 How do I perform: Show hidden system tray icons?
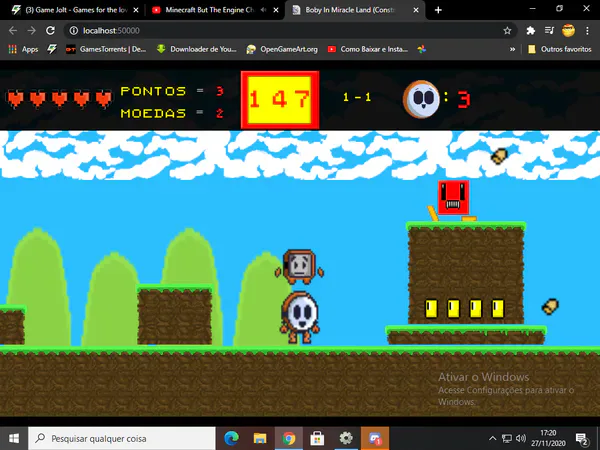coord(492,438)
